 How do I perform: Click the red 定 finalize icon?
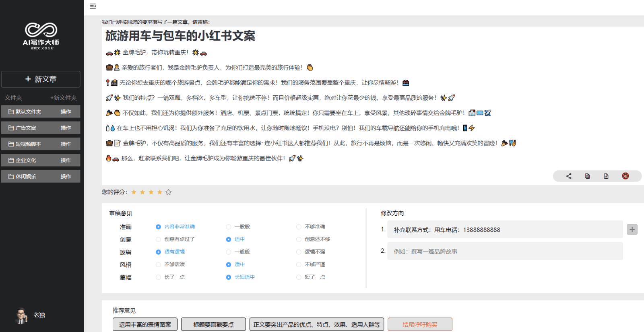(625, 176)
